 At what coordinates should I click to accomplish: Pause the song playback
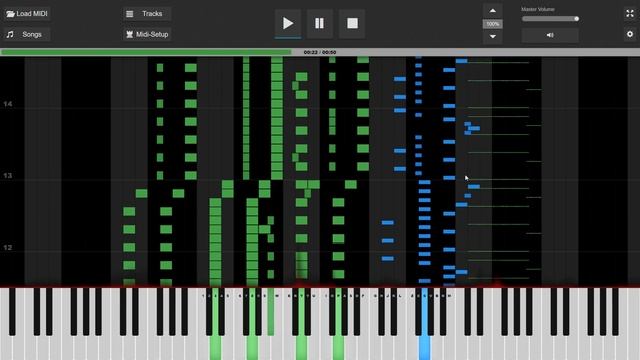pos(320,23)
